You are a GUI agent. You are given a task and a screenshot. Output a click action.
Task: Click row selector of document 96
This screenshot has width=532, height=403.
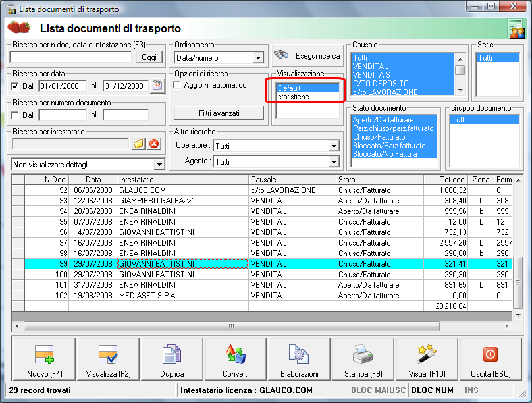(18, 232)
